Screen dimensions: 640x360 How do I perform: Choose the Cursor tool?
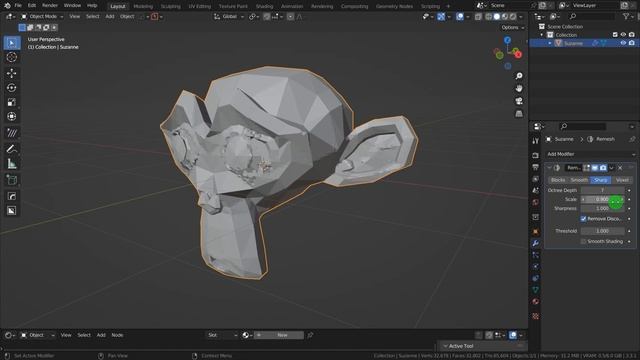12,57
